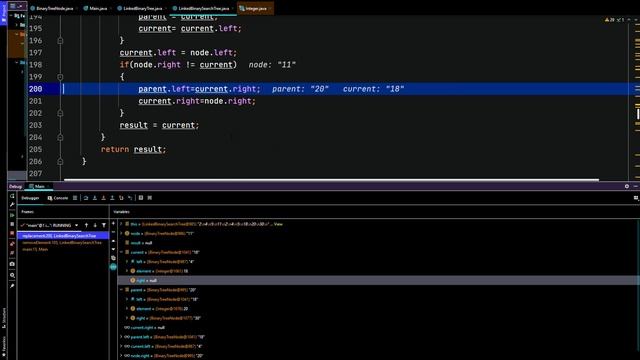Click the Trace Current Stream Chain icon

click(x=150, y=198)
